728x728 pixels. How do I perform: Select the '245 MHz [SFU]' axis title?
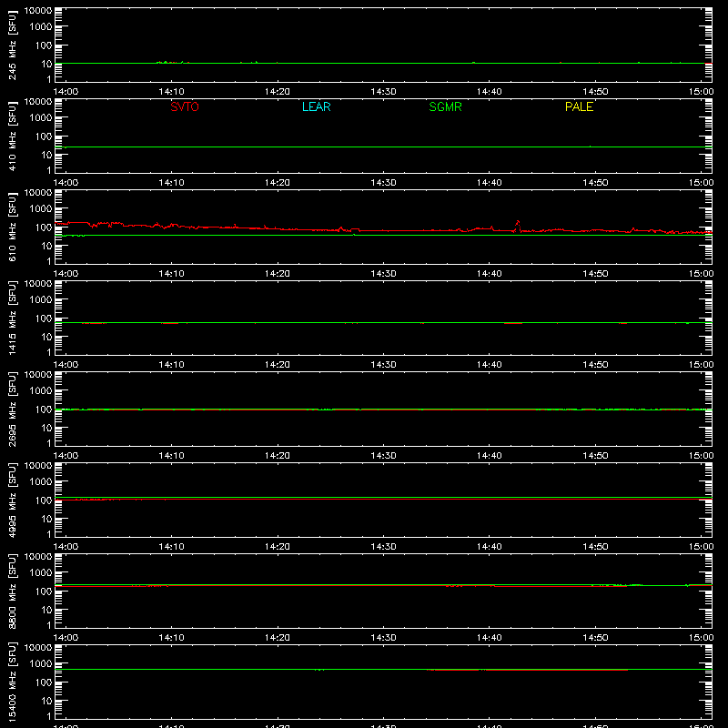point(12,45)
